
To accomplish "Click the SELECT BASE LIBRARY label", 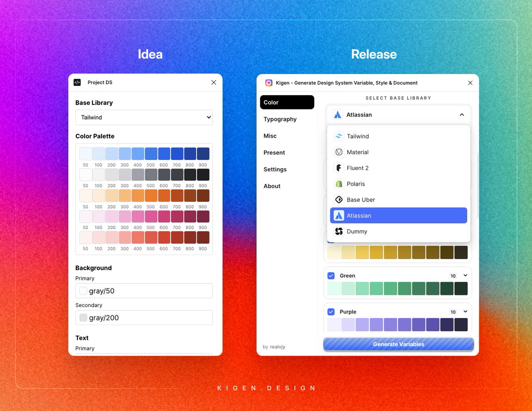I will coord(398,98).
